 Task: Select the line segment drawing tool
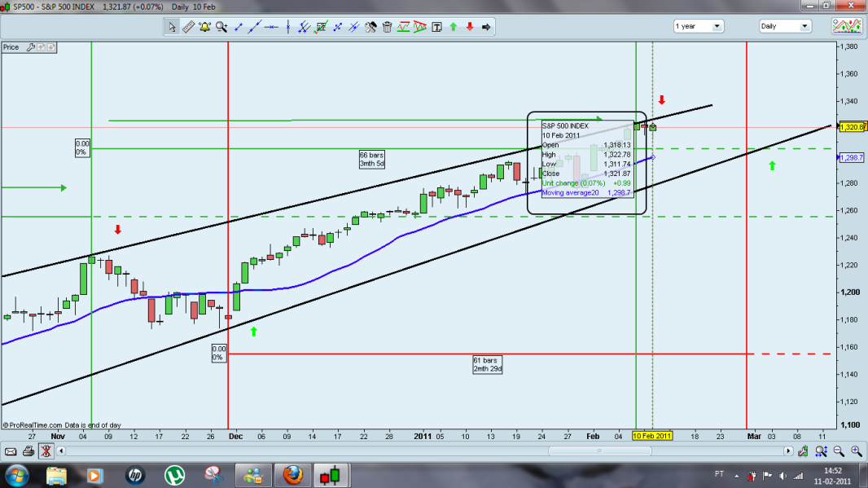(239, 27)
